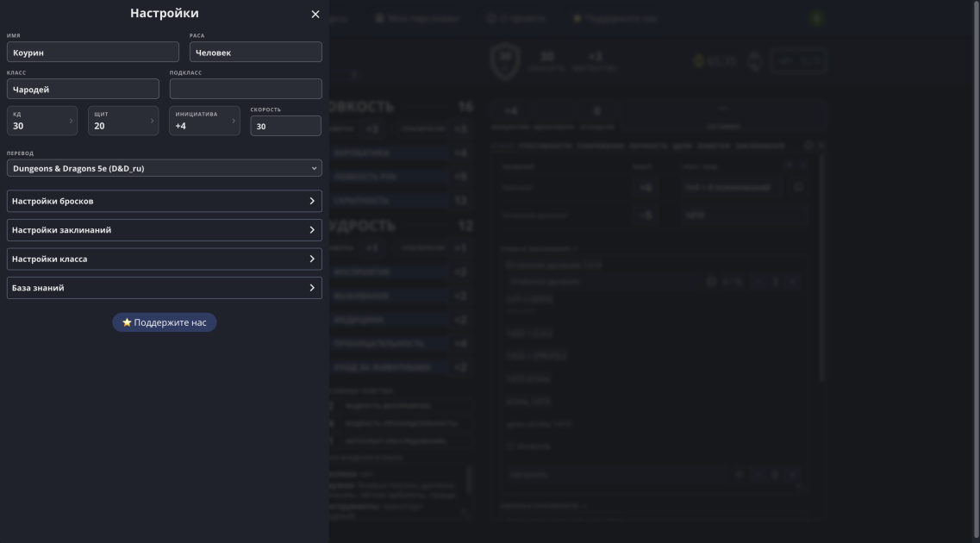Viewport: 980px width, 543px height.
Task: Edit the Класс field containing Чародей
Action: coord(83,89)
